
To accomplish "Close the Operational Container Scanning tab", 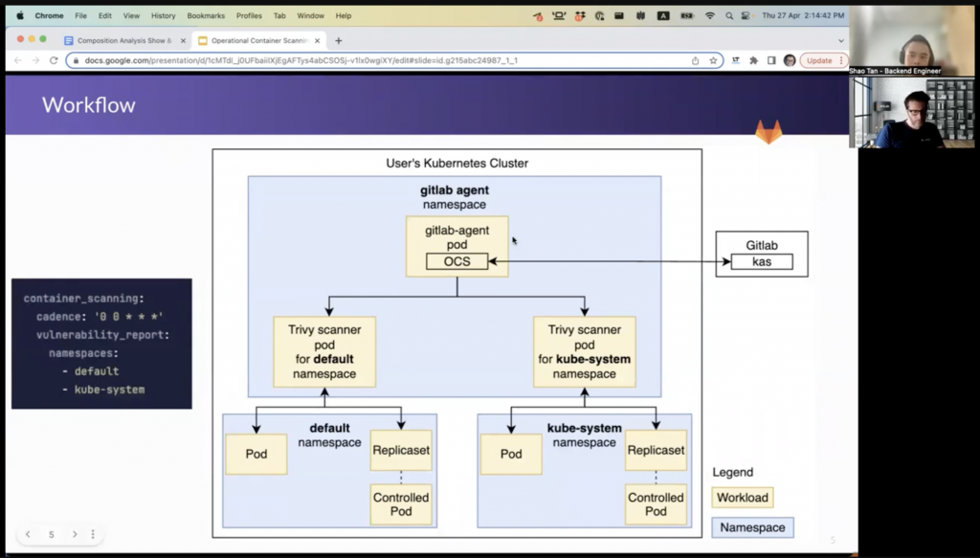I will 318,40.
